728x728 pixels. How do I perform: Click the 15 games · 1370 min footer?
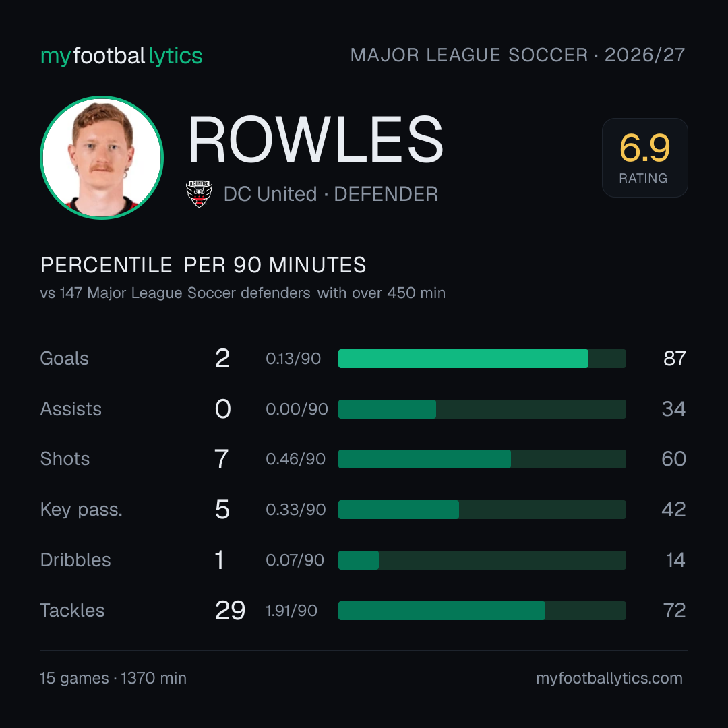coord(113,678)
